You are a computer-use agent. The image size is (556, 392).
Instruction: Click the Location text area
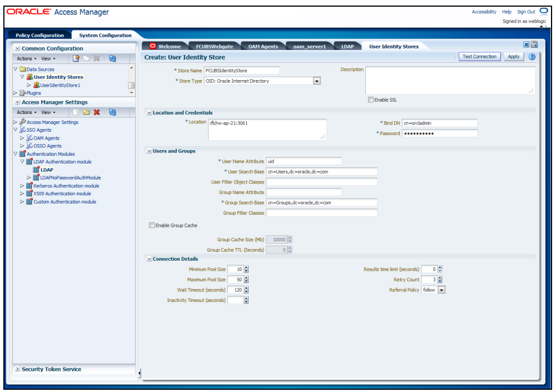click(267, 130)
